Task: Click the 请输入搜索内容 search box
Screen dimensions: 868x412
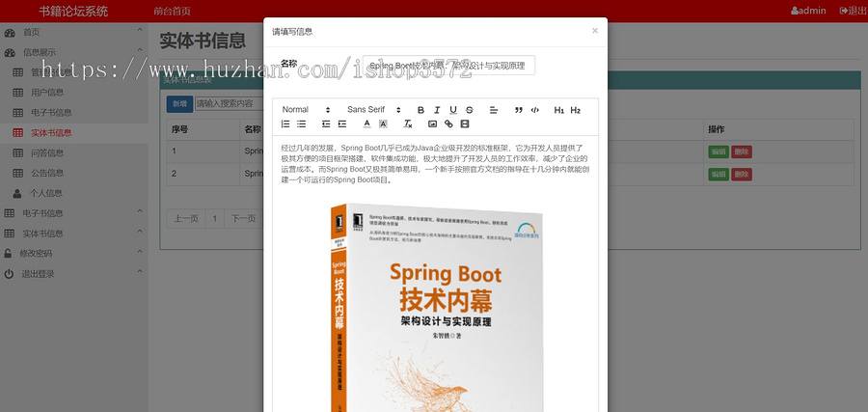Action: (230, 103)
